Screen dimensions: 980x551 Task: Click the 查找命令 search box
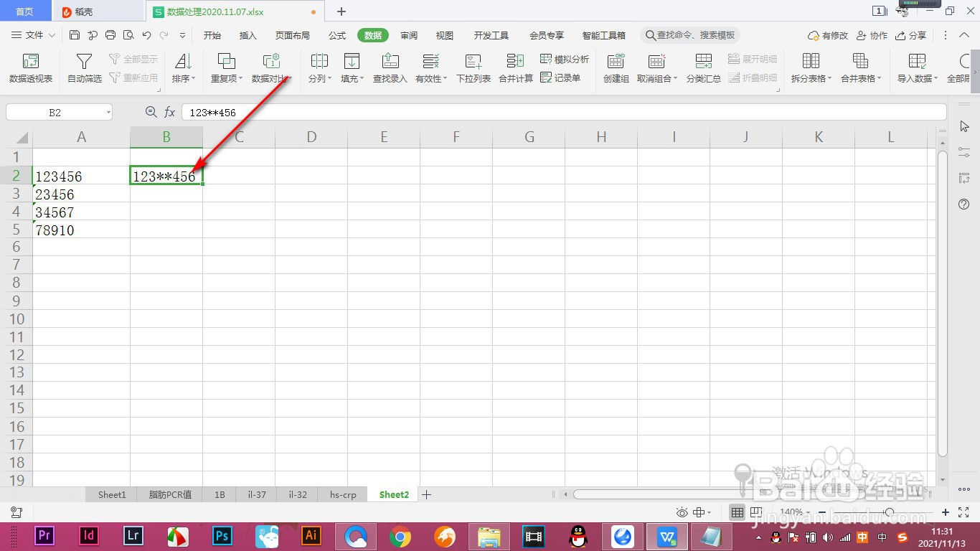[x=691, y=35]
